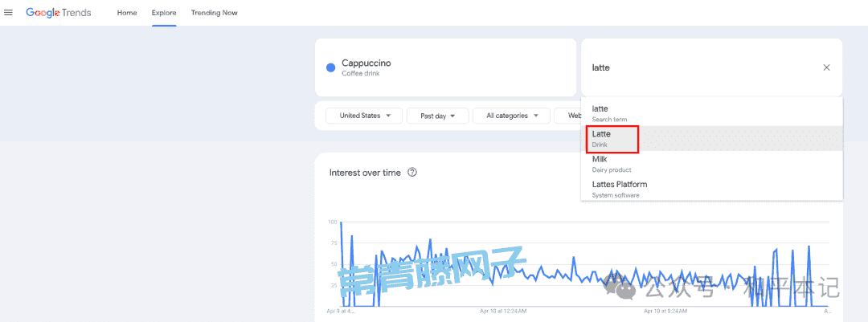Click the latte search term input
868x322 pixels.
[x=703, y=67]
